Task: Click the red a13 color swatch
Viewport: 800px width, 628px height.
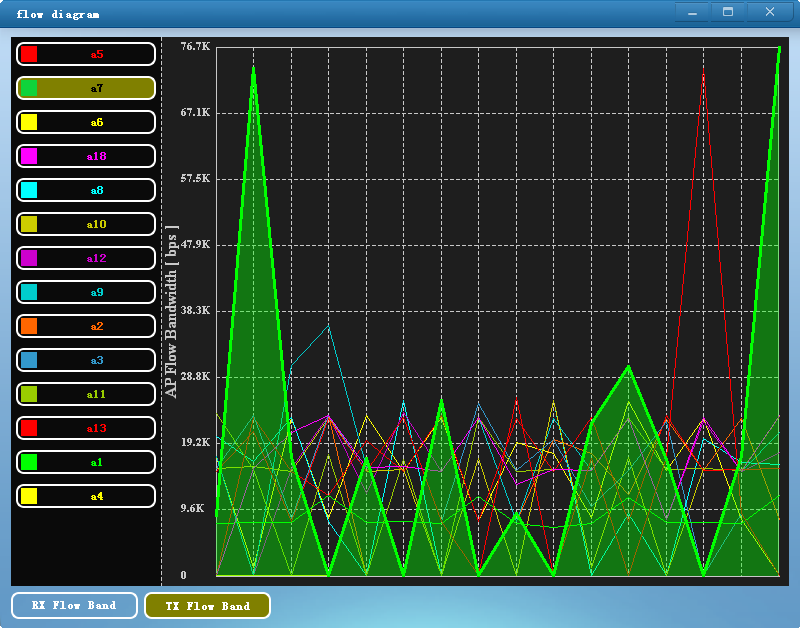Action: [x=29, y=428]
